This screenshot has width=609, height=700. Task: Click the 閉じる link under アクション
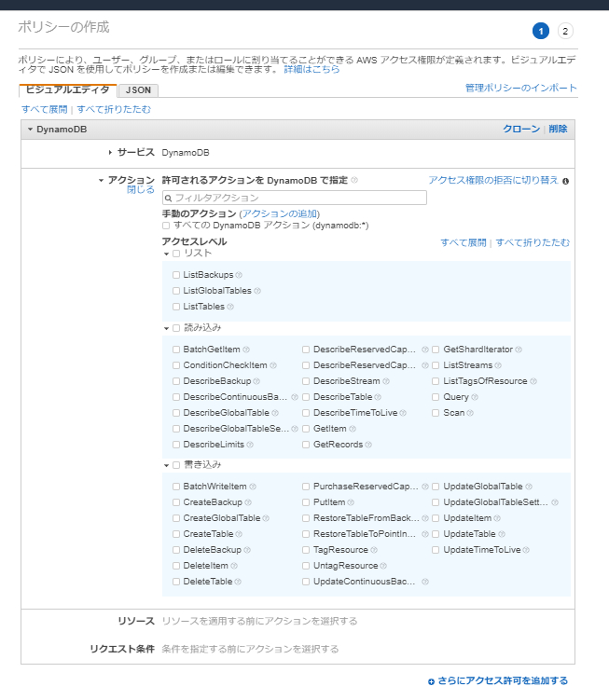pos(141,190)
